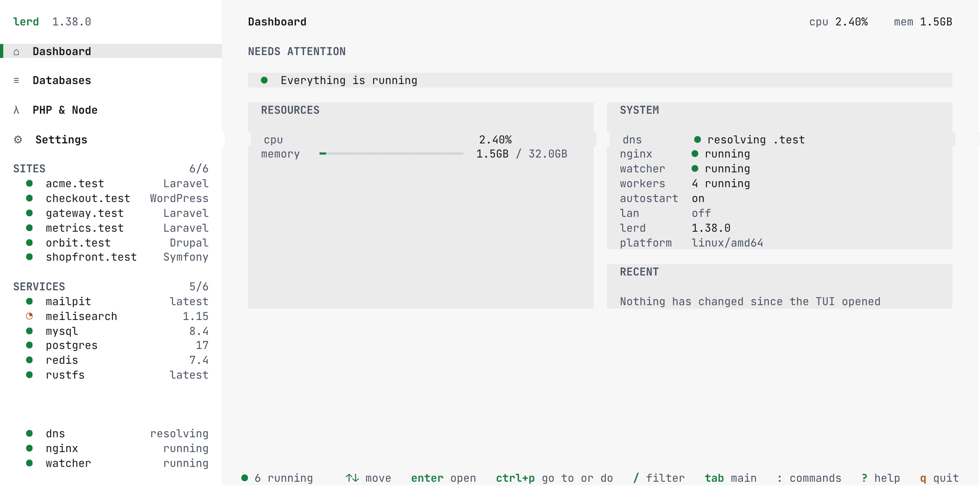Image resolution: width=980 pixels, height=486 pixels.
Task: Select the rustfs service
Action: (111, 375)
